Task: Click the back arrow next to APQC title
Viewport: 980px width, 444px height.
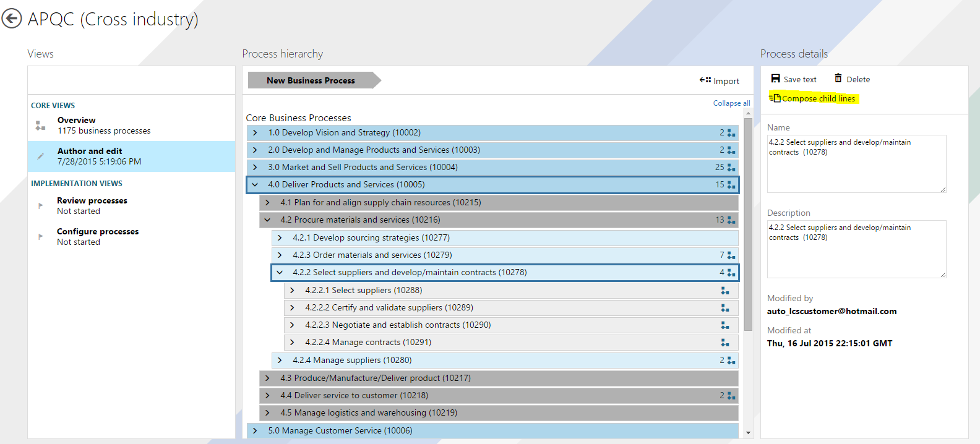Action: click(x=11, y=19)
